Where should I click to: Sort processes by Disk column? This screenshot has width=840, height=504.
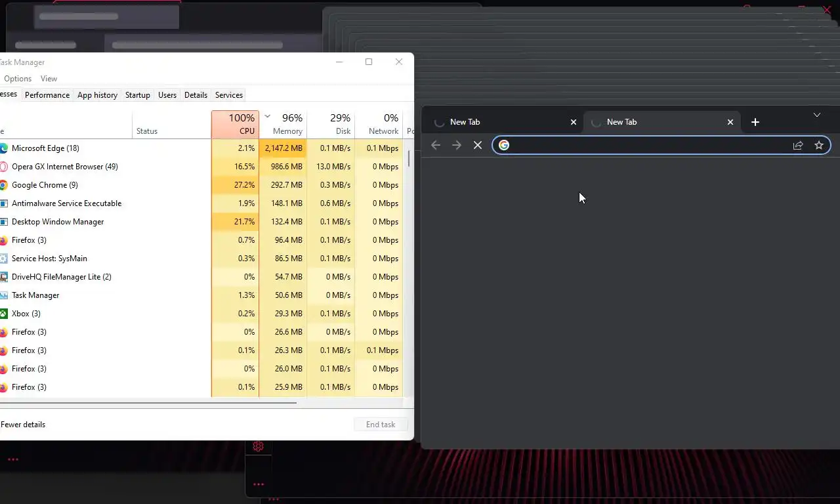click(x=331, y=124)
